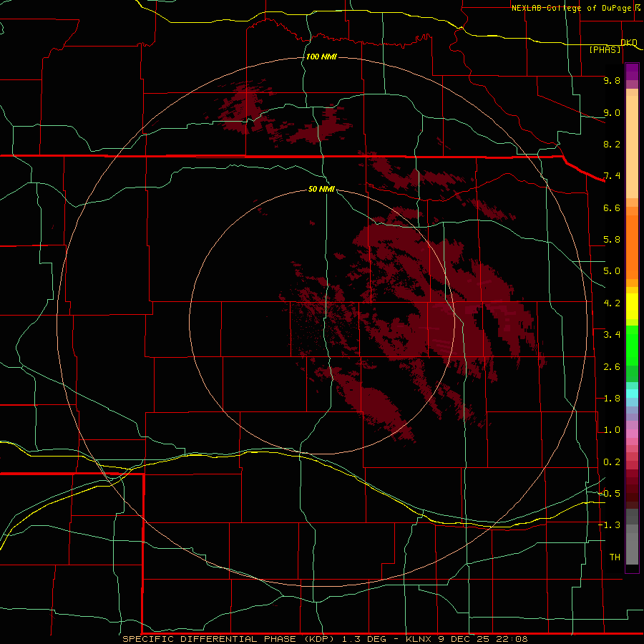Click the 5.8 scale value

pos(612,240)
